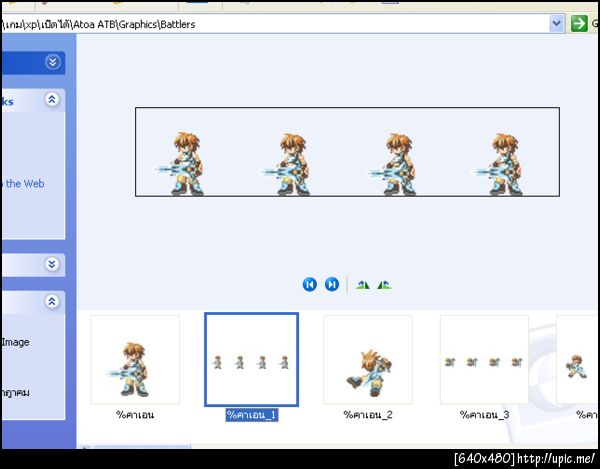The image size is (600, 469).
Task: Click the 'Image' text in details panel
Action: point(15,342)
